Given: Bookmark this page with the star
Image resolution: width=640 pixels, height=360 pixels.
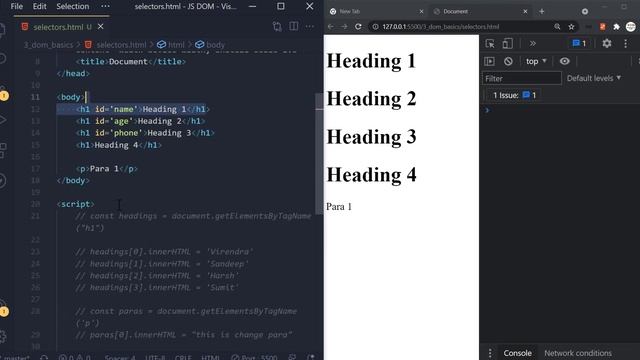Looking at the screenshot, I should (x=571, y=27).
